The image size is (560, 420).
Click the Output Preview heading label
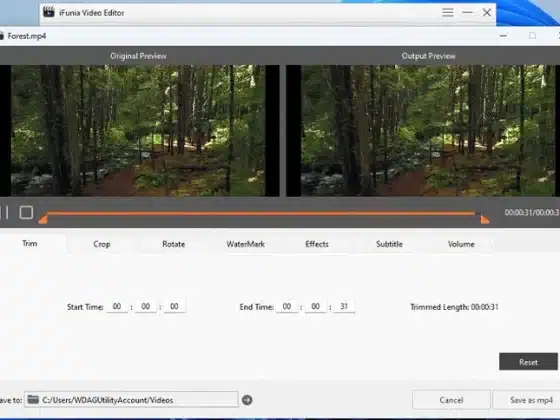click(x=429, y=56)
